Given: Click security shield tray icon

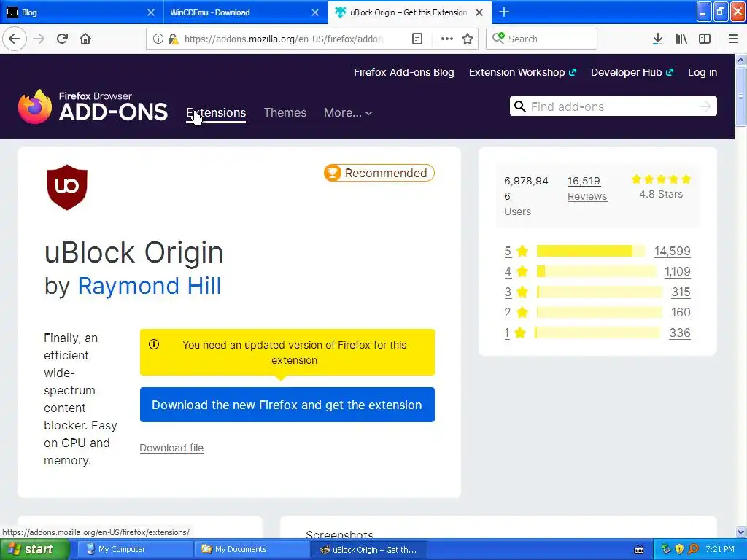Looking at the screenshot, I should click(x=680, y=549).
